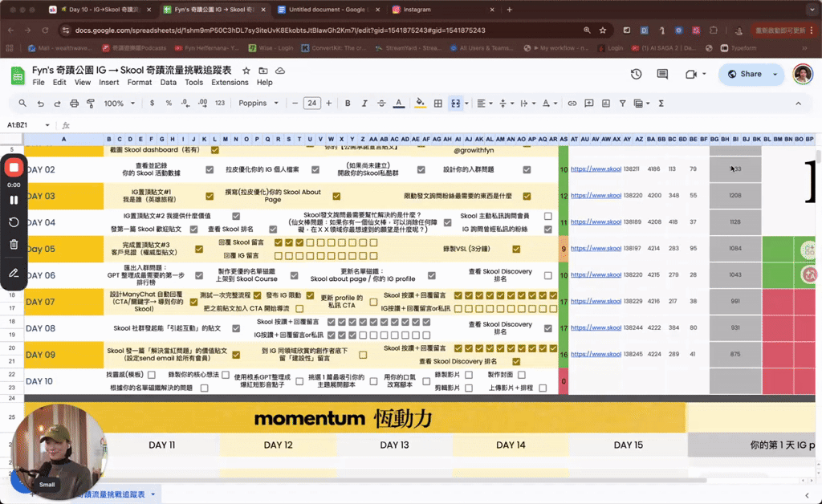Open cell borders options
822x504 pixels.
coord(437,104)
